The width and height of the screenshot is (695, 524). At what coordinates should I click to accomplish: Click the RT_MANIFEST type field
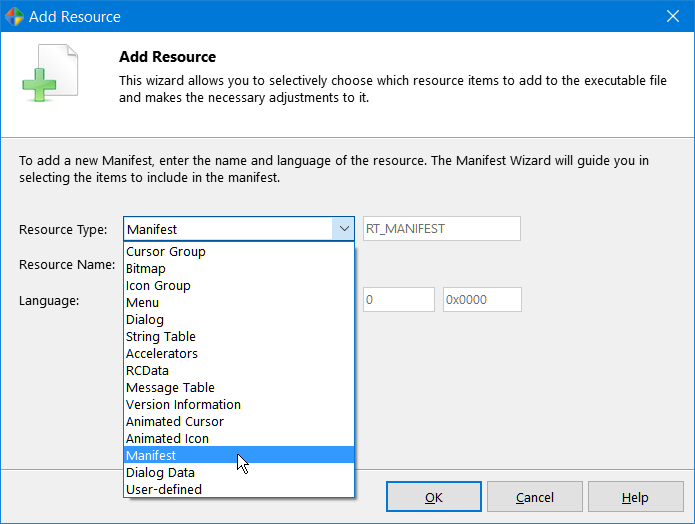click(441, 229)
